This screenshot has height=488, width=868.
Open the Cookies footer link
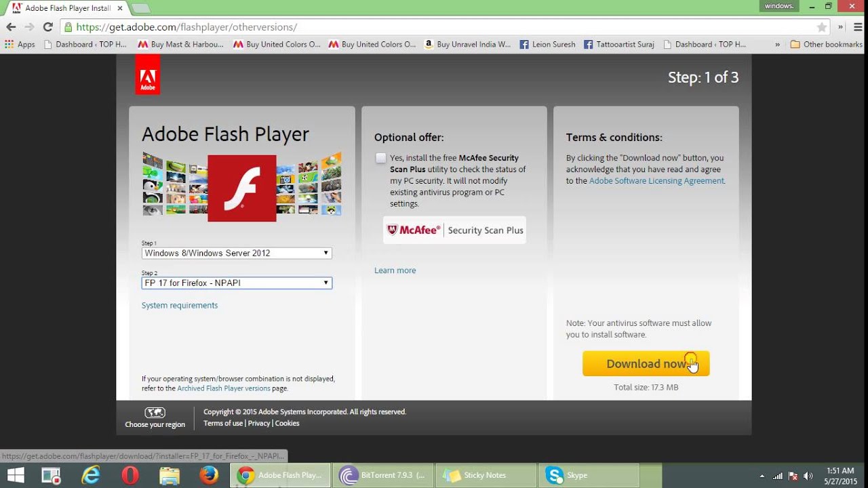click(x=287, y=423)
